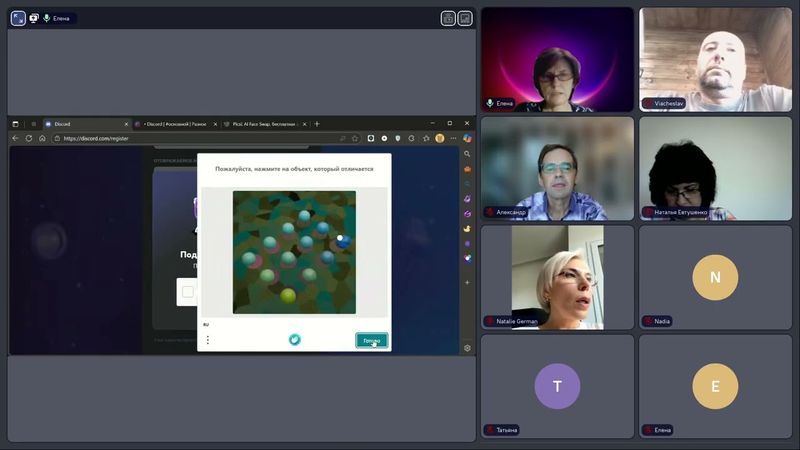The height and width of the screenshot is (450, 800).
Task: Click the yellow-green ball in captcha image
Action: point(288,295)
